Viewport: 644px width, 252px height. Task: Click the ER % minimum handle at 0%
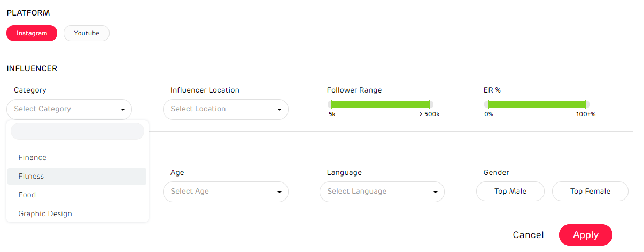pyautogui.click(x=488, y=104)
